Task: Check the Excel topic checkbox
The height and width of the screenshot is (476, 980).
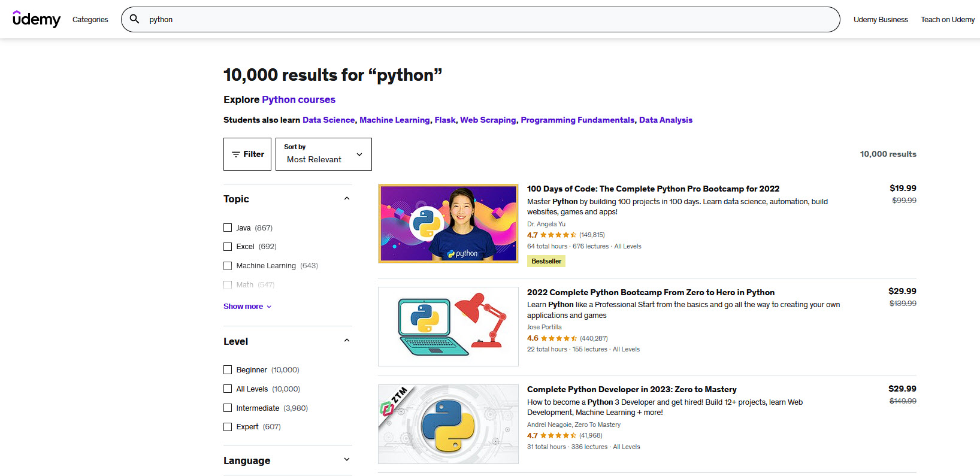Action: click(x=228, y=247)
